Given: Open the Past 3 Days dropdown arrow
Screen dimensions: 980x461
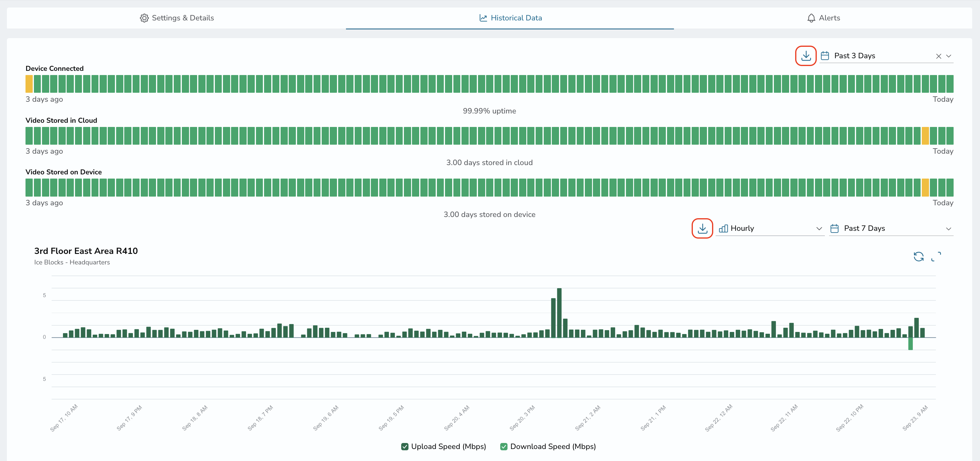Looking at the screenshot, I should click(x=949, y=56).
